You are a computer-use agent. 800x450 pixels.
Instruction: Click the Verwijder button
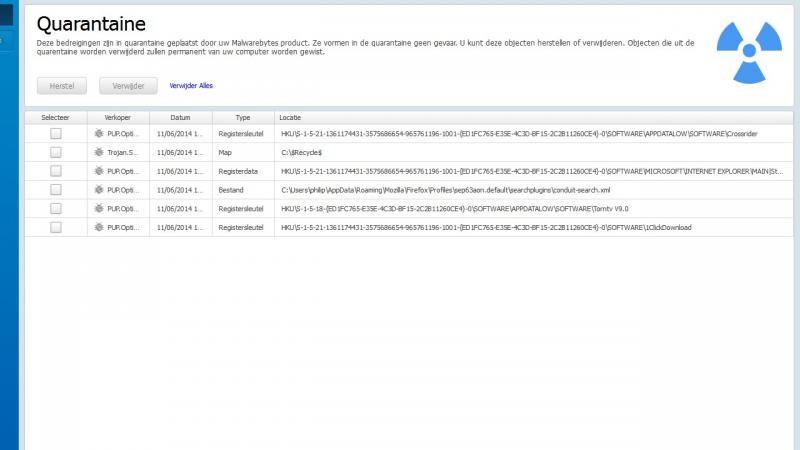(128, 86)
